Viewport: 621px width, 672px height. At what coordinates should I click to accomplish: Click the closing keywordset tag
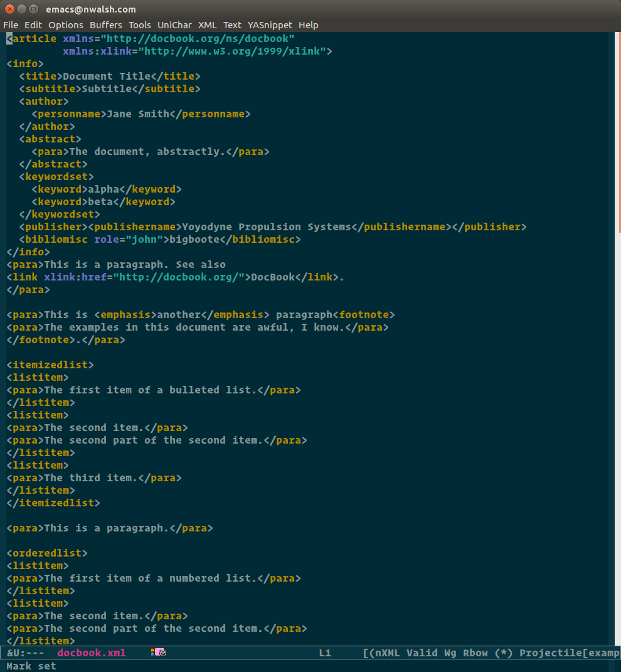point(60,215)
